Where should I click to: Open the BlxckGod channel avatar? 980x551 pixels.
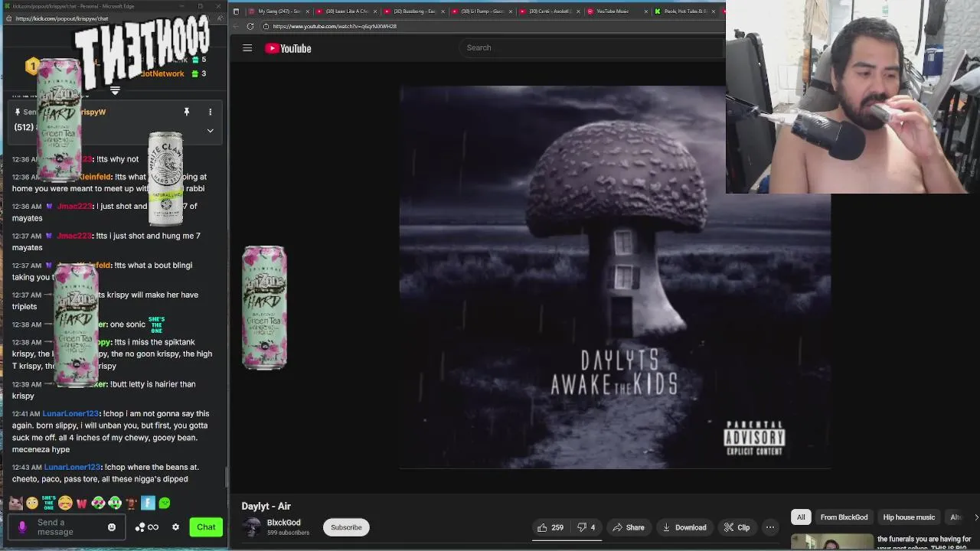click(x=251, y=527)
